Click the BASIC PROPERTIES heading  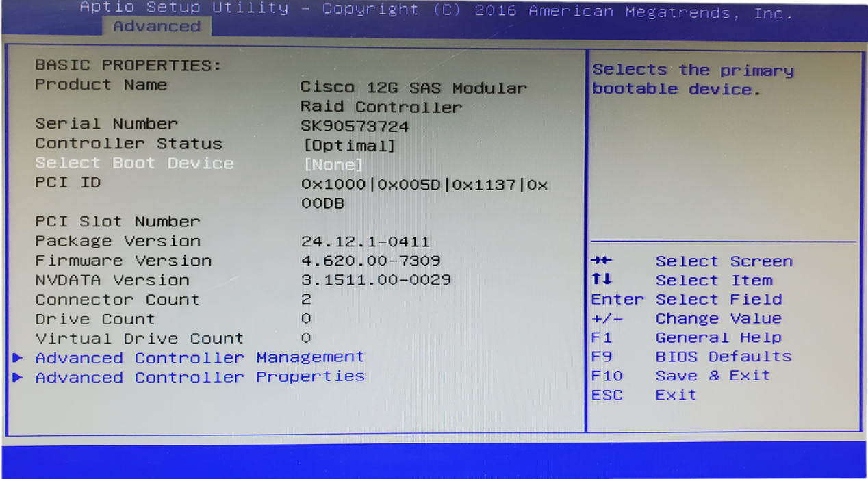pos(129,66)
